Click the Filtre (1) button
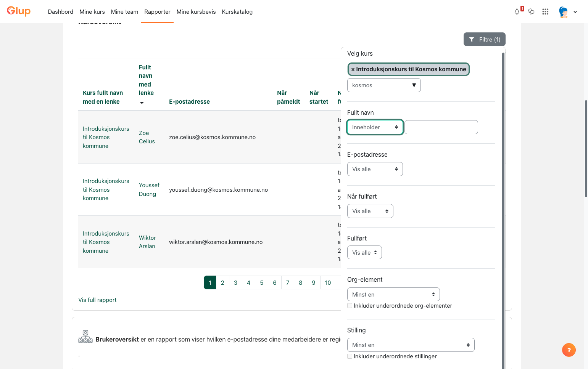588x369 pixels. point(484,39)
